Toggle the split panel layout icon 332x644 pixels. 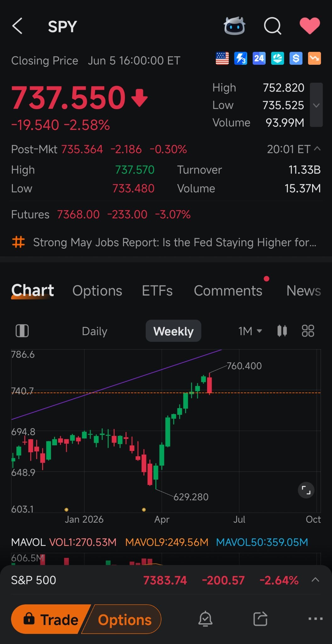(x=22, y=331)
